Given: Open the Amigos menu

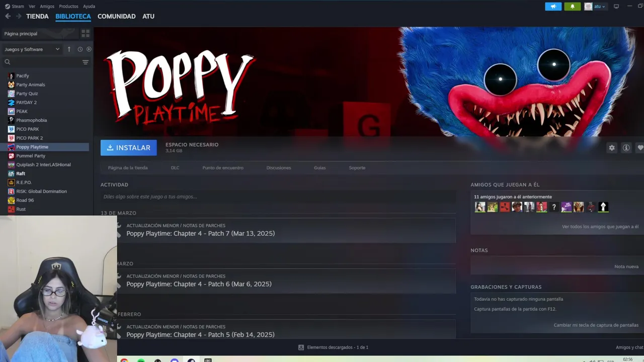Looking at the screenshot, I should point(47,7).
